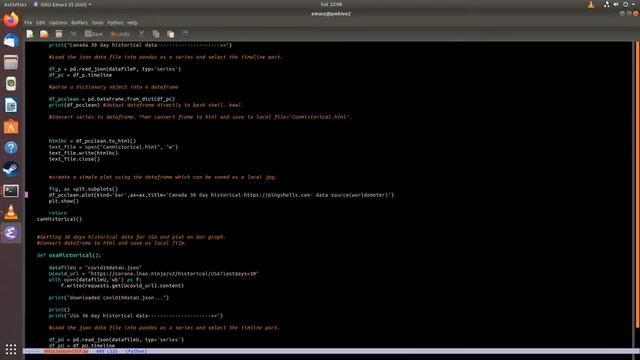The width and height of the screenshot is (640, 360).
Task: Open the Help icon in the dock
Action: click(x=11, y=148)
